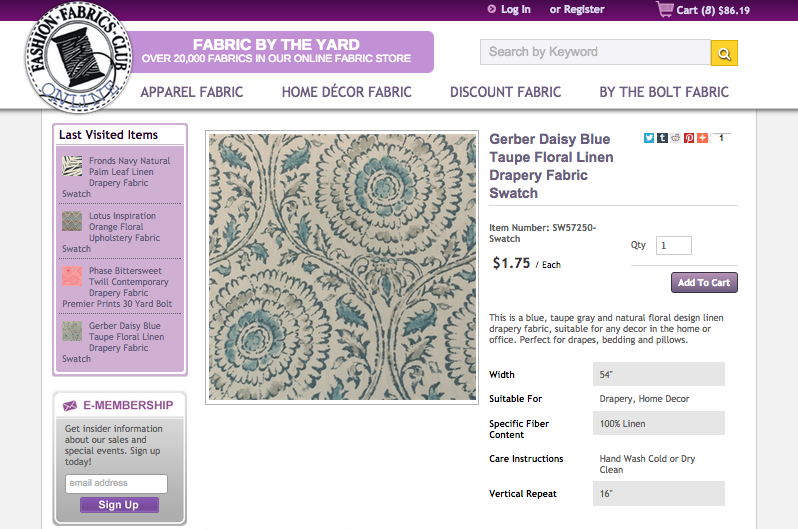798x529 pixels.
Task: Open Fronds Navy Natural Palm Leaf item
Action: [x=129, y=171]
